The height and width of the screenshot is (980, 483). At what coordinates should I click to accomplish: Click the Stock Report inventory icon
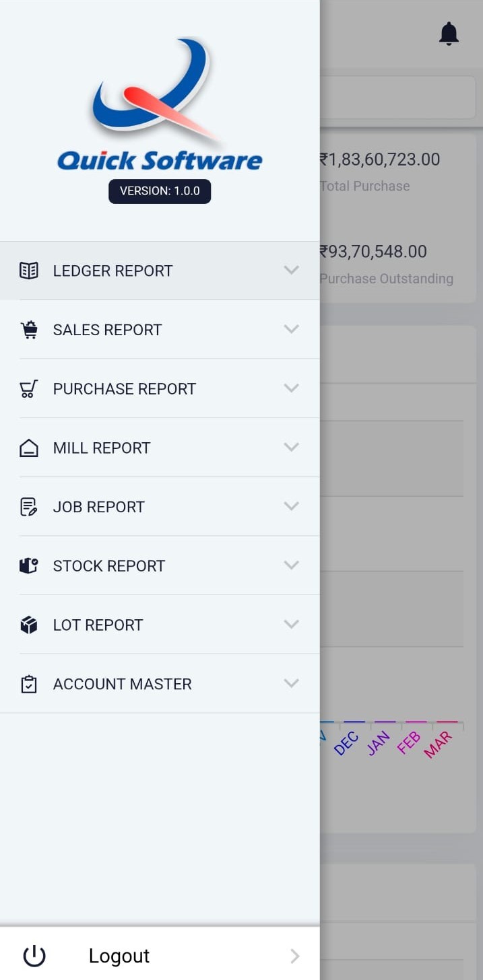(29, 565)
